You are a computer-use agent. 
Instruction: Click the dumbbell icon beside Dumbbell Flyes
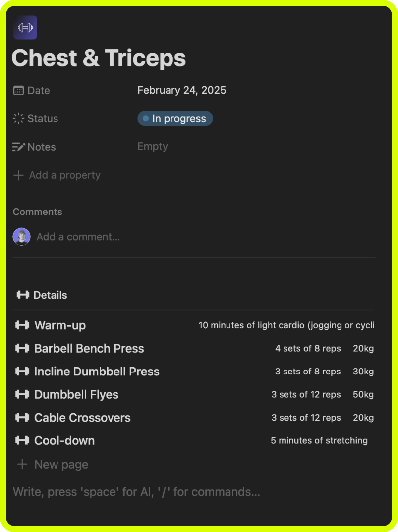(x=22, y=395)
